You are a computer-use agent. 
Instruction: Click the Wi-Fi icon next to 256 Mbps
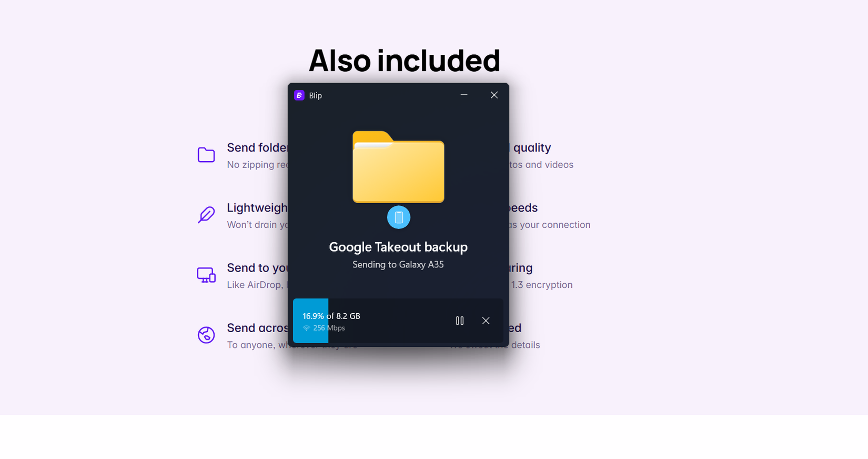click(x=307, y=328)
